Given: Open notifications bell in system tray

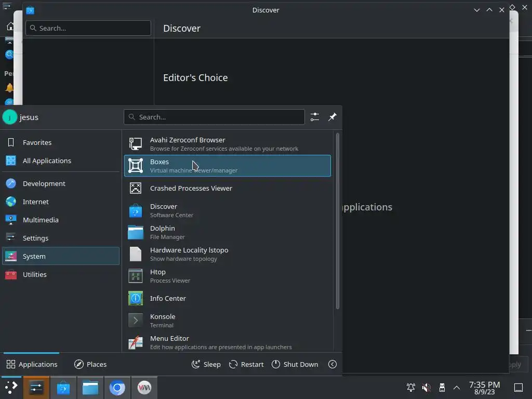Looking at the screenshot, I should [x=411, y=388].
